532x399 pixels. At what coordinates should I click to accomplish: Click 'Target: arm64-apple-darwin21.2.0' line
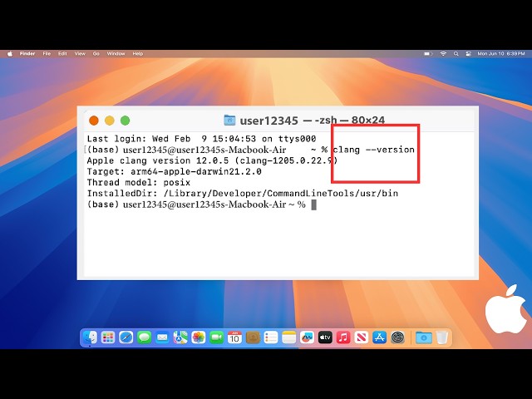[174, 171]
